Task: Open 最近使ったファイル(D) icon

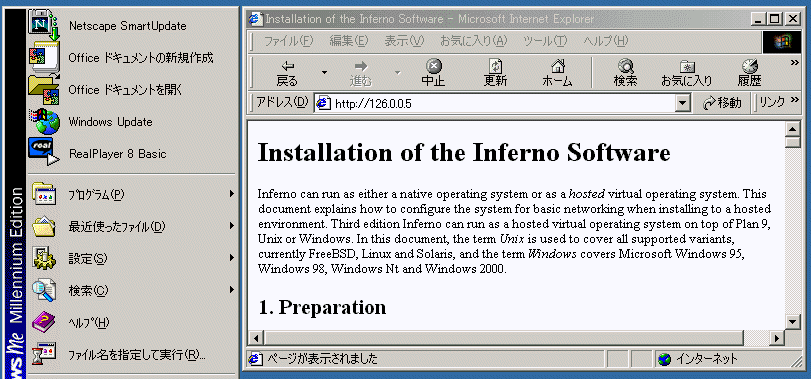Action: click(x=44, y=226)
